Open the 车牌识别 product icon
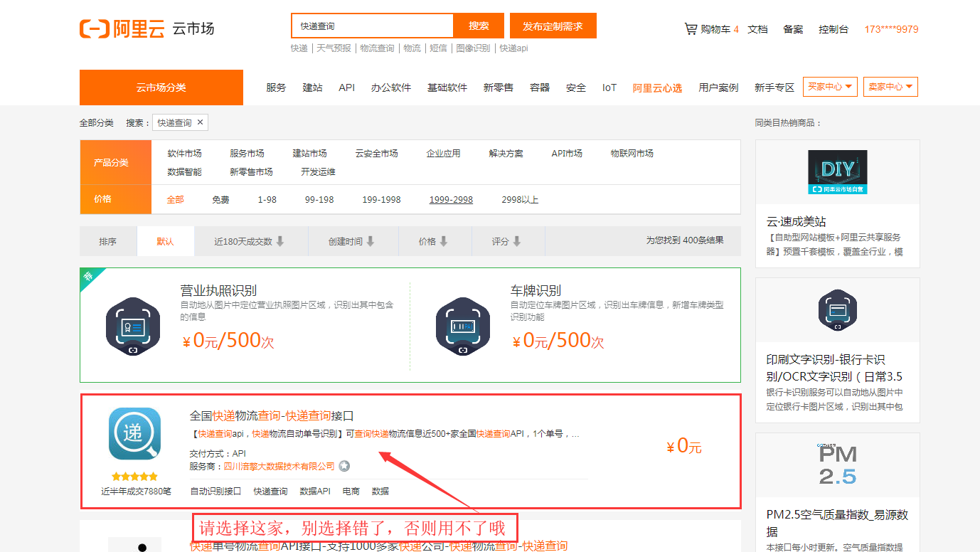 point(463,327)
